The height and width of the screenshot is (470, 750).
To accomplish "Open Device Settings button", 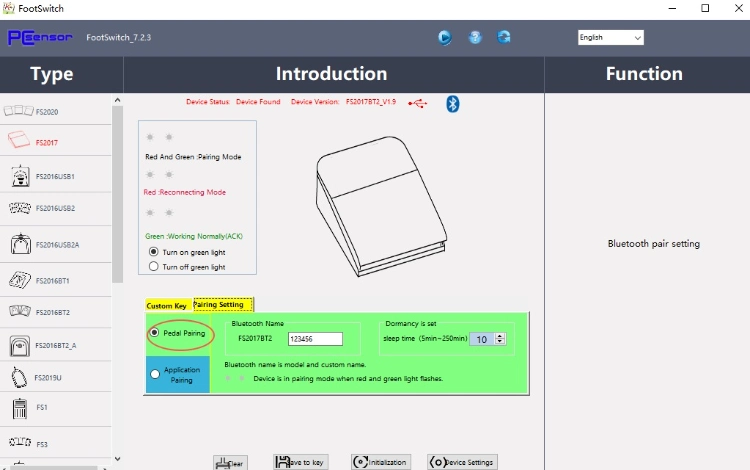I will (x=462, y=462).
